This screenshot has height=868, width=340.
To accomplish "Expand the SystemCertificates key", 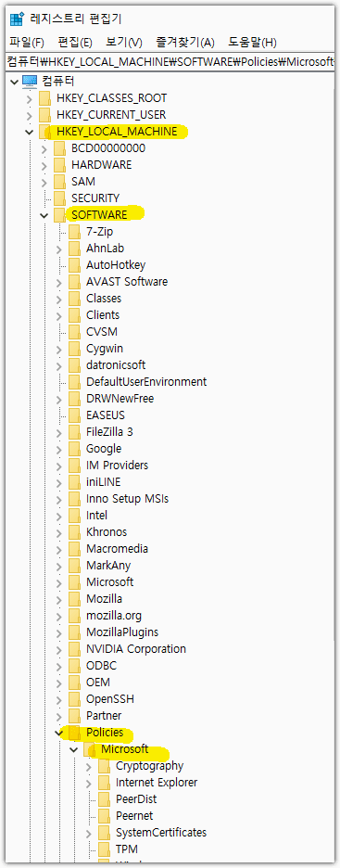I will click(x=88, y=833).
